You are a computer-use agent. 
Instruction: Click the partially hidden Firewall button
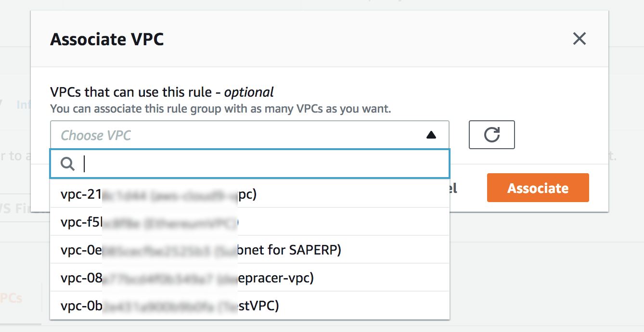(15, 208)
